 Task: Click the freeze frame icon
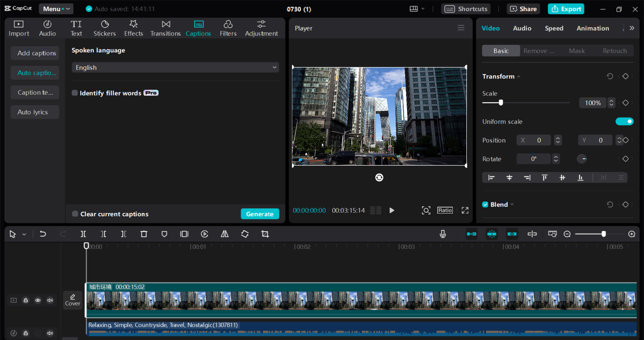[184, 234]
